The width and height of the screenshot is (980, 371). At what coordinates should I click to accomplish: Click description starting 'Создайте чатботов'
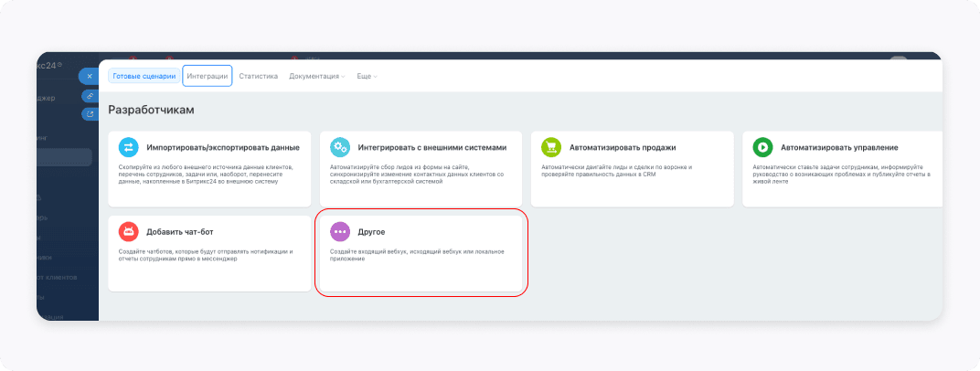pos(206,255)
